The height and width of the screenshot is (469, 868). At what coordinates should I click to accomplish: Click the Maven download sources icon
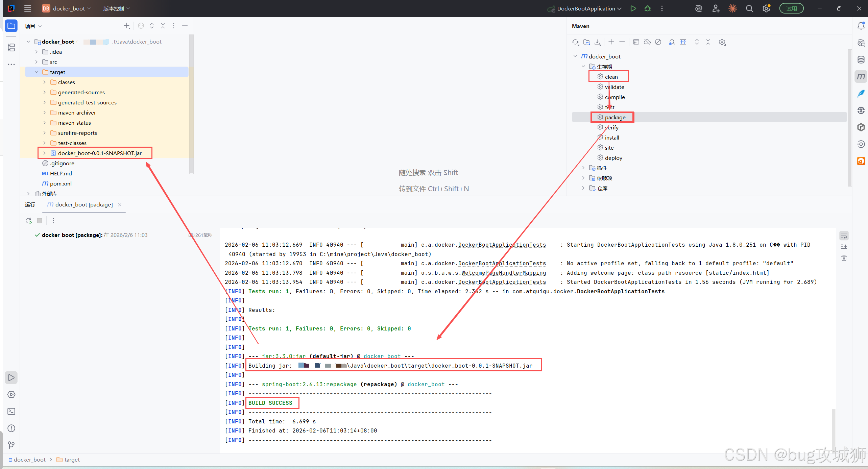point(598,42)
